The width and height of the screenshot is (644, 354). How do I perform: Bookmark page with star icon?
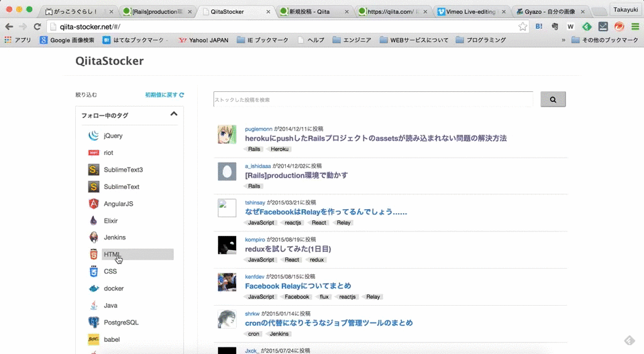523,27
